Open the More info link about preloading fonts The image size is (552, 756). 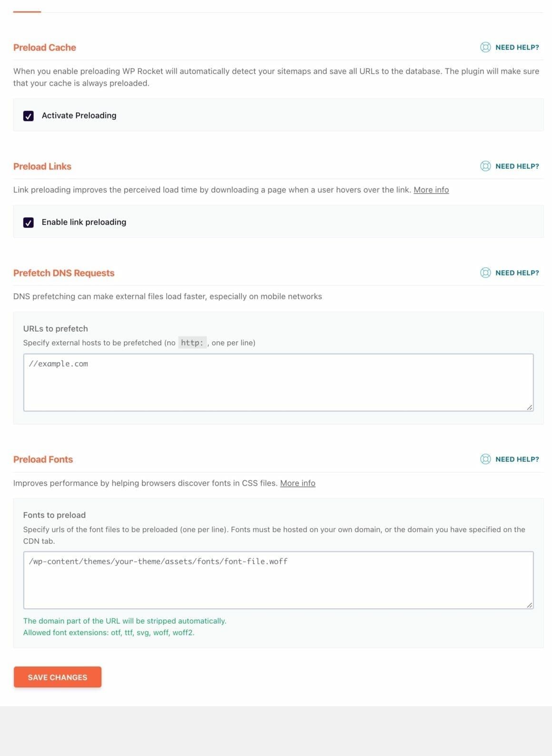pyautogui.click(x=298, y=483)
